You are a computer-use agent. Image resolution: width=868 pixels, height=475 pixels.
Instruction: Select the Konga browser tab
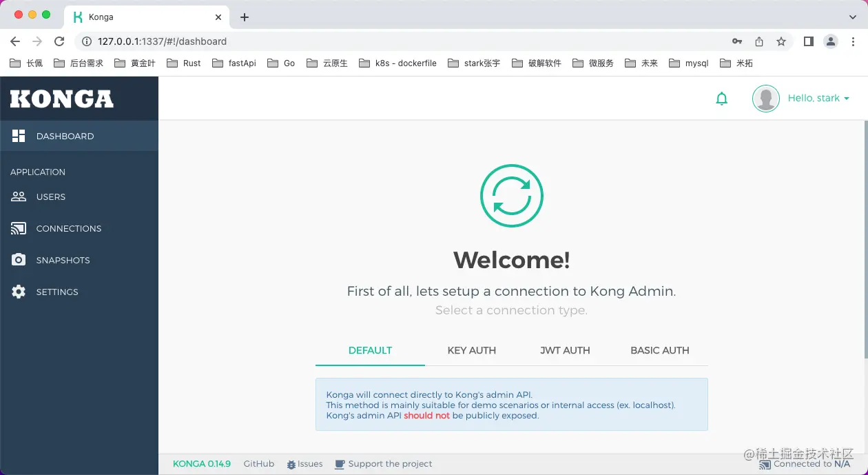click(148, 17)
